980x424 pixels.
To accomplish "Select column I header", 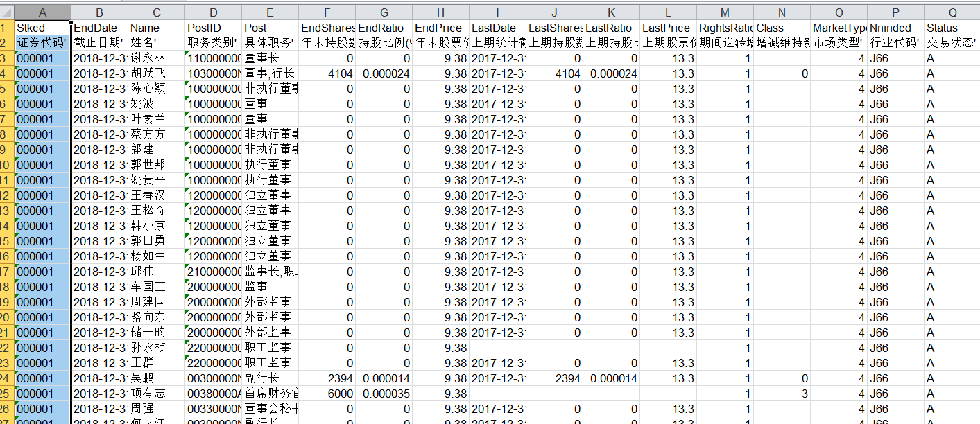I will click(498, 12).
